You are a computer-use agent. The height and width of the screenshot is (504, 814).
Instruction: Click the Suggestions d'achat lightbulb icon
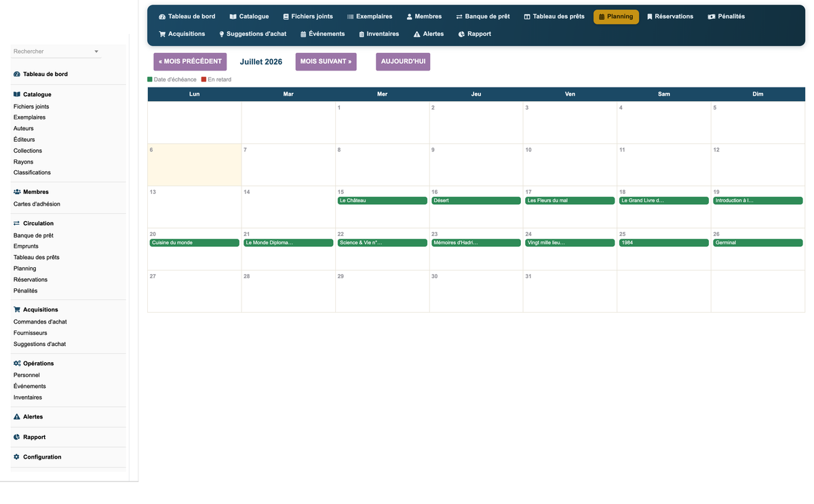point(222,34)
